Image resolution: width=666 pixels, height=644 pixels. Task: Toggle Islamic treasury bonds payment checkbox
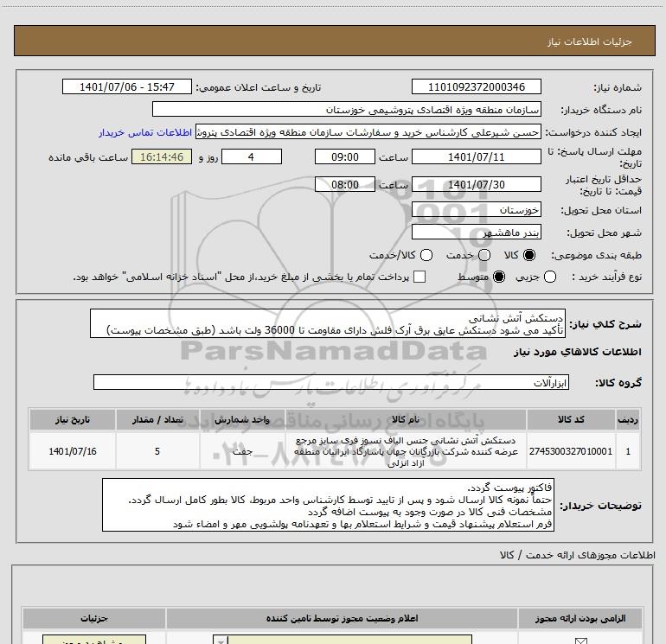click(x=419, y=277)
